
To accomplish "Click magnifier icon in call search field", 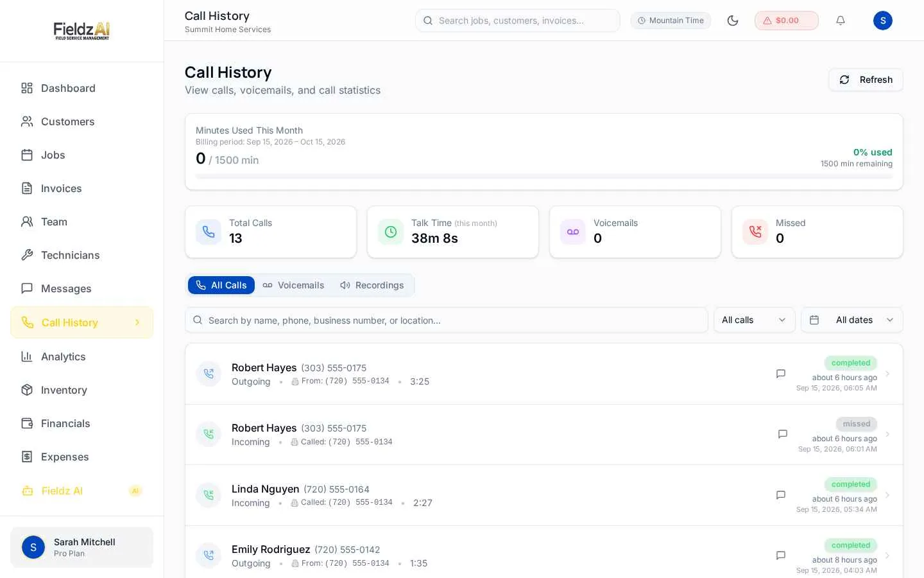I will pos(198,320).
